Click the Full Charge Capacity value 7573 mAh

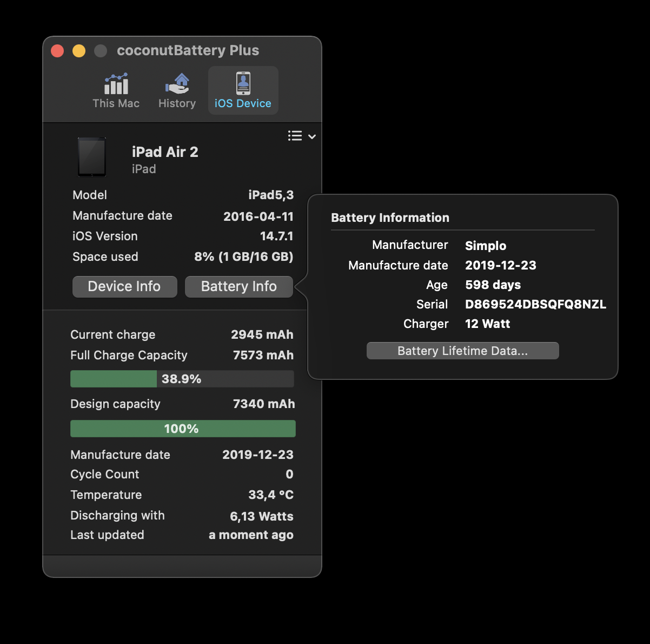click(x=263, y=355)
